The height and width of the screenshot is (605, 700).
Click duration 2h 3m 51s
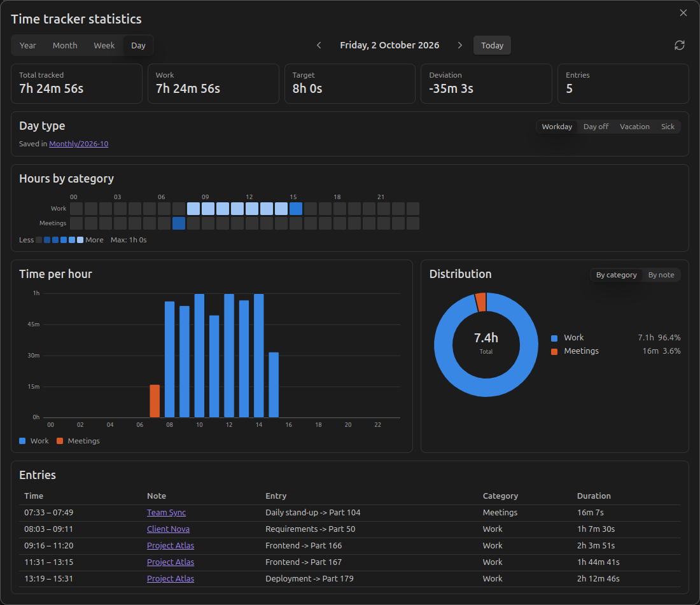[x=596, y=546]
